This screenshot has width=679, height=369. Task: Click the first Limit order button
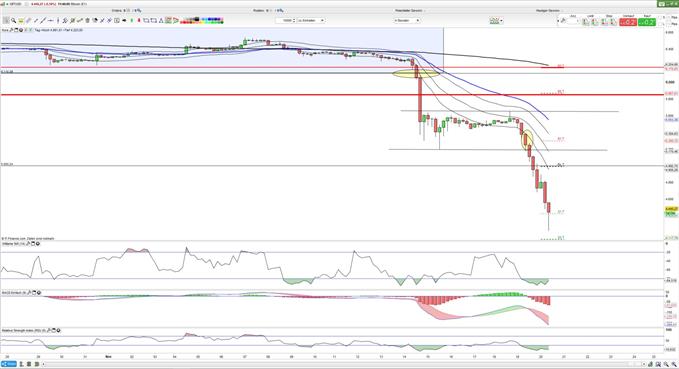pyautogui.click(x=585, y=22)
